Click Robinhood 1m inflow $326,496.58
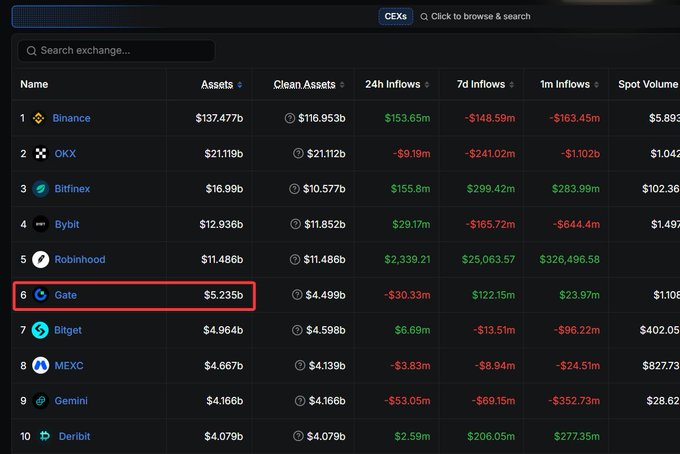The image size is (680, 454). pos(569,259)
